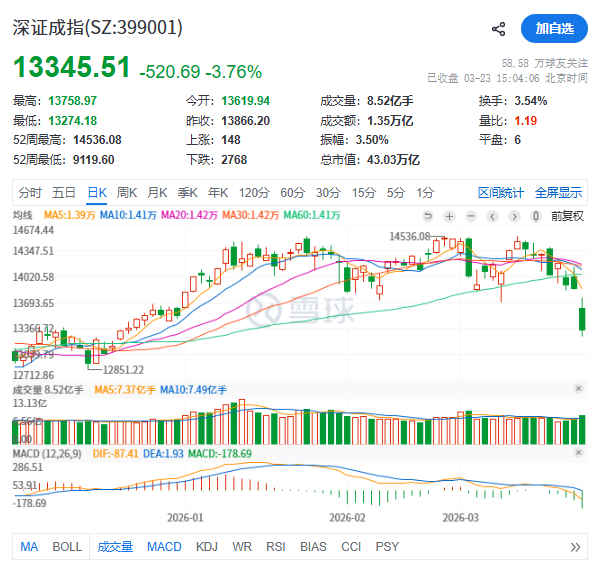Click the MA30:1.42万 legend label
The height and width of the screenshot is (569, 605).
coord(250,215)
